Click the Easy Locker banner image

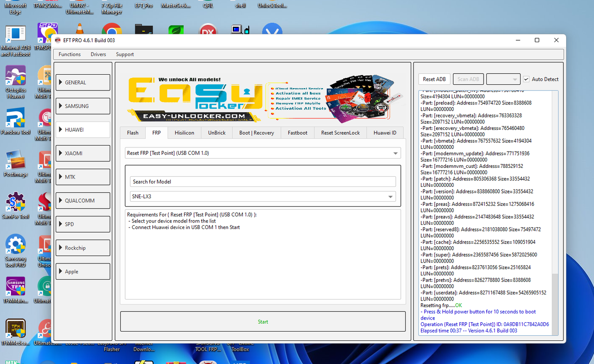(263, 100)
